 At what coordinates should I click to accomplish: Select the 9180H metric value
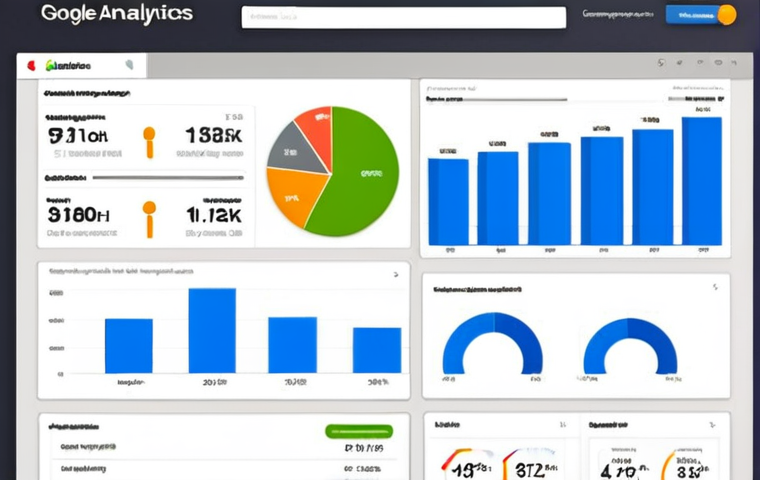coord(79,214)
